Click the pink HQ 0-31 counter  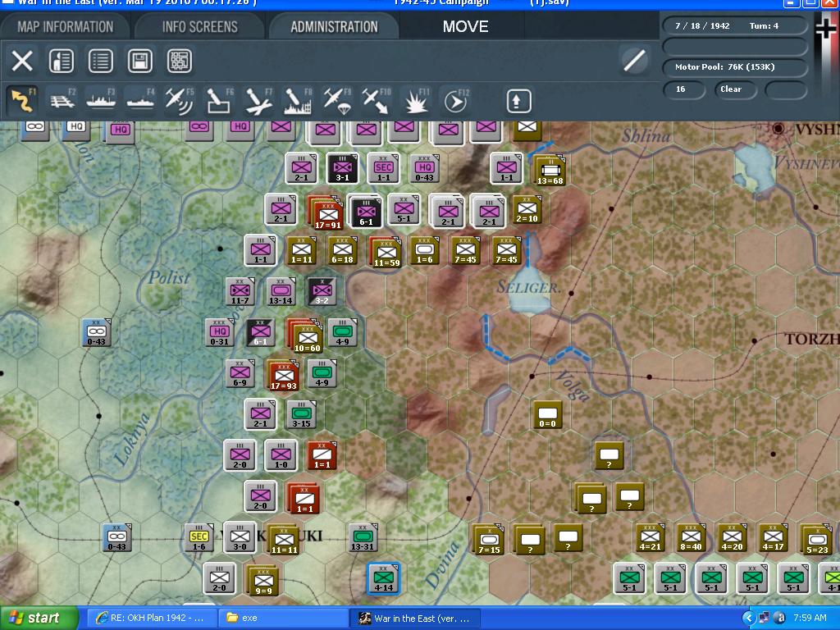[220, 333]
